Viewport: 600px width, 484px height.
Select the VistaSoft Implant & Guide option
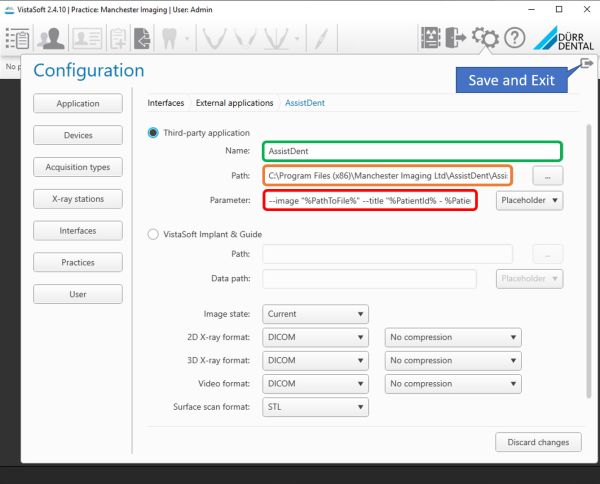coord(153,234)
